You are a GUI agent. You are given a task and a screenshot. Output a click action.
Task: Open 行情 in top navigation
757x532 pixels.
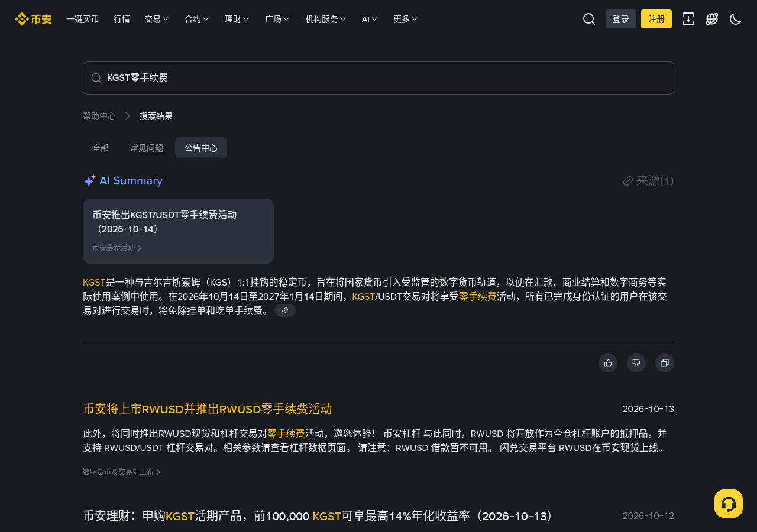click(x=122, y=19)
